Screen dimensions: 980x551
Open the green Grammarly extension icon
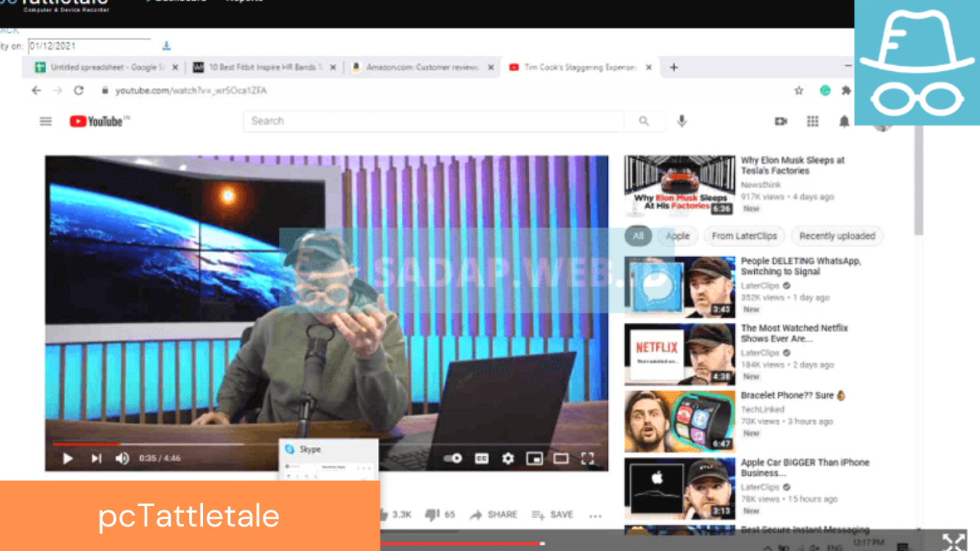(x=825, y=90)
